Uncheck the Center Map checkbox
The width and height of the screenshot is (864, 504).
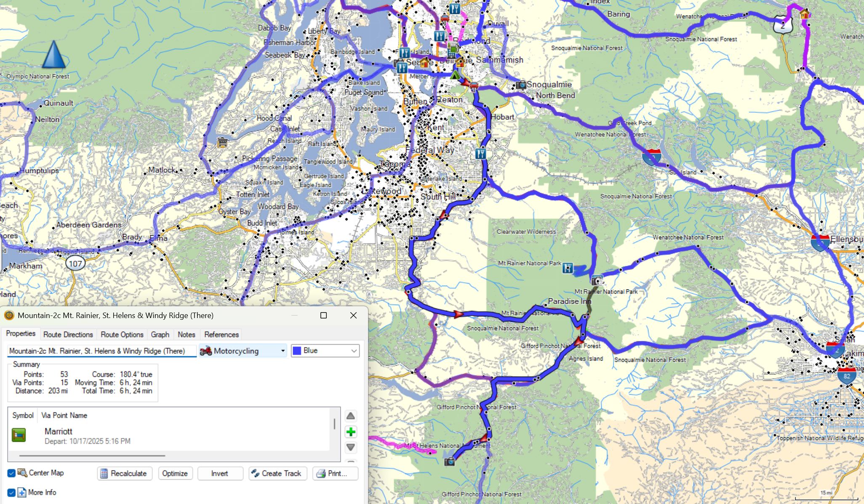[11, 473]
